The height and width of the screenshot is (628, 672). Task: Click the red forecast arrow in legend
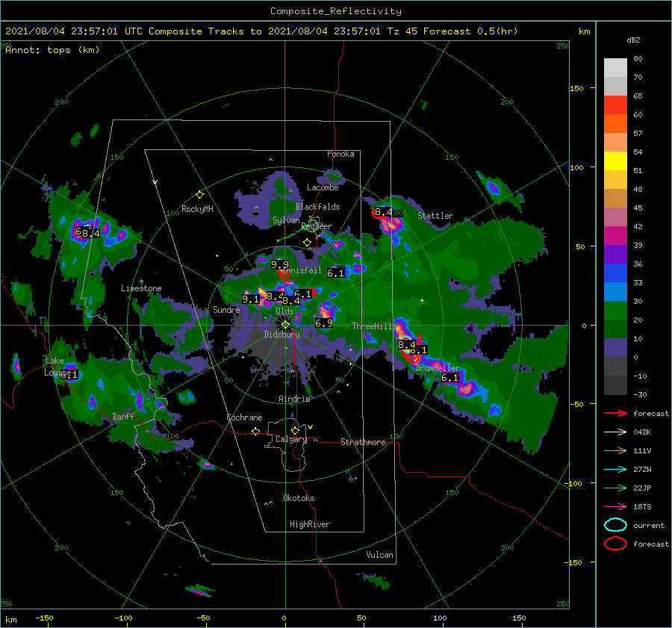point(615,413)
